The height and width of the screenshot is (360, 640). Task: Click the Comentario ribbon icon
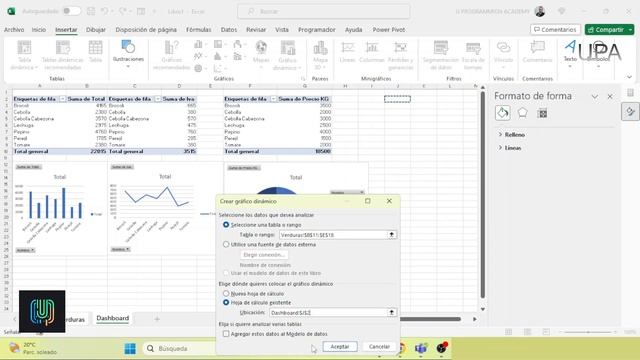(537, 51)
